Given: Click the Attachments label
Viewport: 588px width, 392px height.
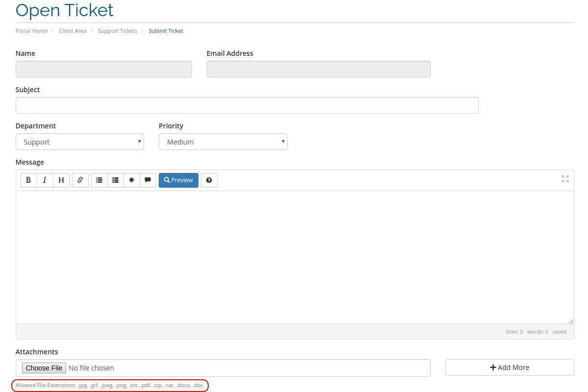Looking at the screenshot, I should [x=37, y=352].
